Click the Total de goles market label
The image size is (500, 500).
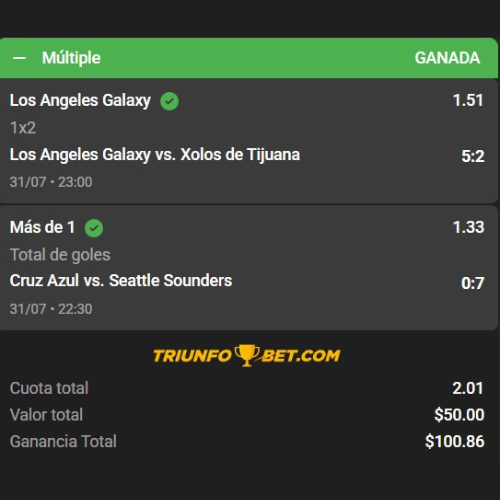[60, 255]
